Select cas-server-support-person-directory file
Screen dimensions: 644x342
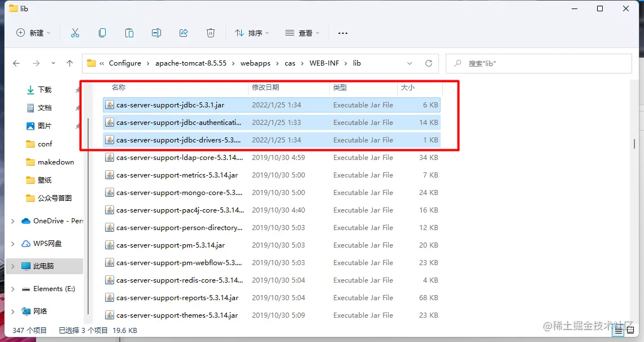272,228
